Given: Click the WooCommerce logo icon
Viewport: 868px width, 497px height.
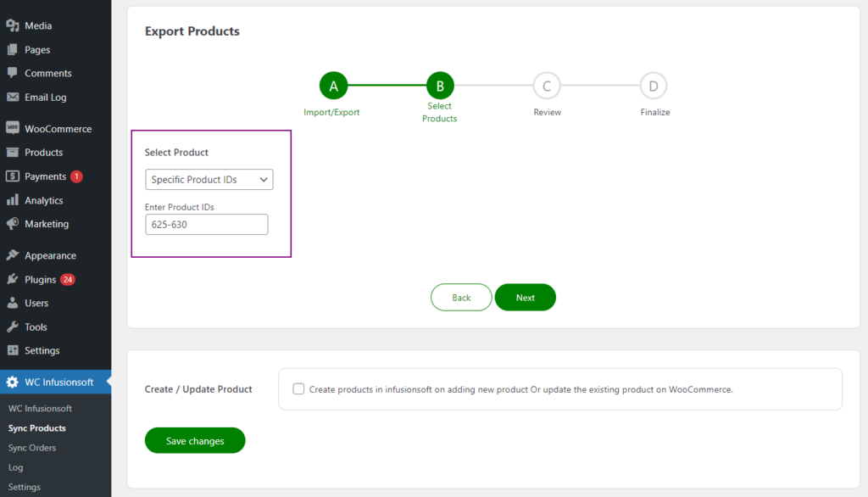Looking at the screenshot, I should tap(12, 128).
